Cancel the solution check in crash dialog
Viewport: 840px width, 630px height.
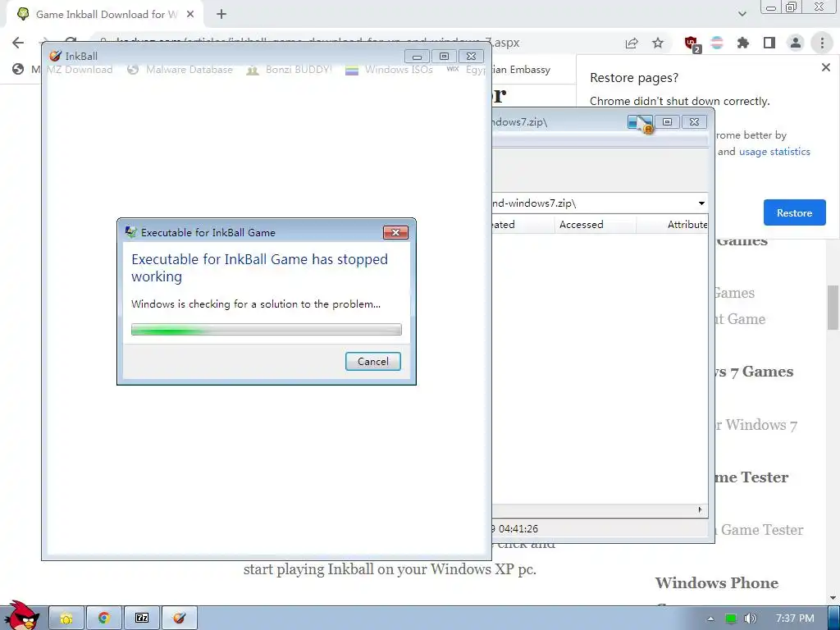coord(373,361)
